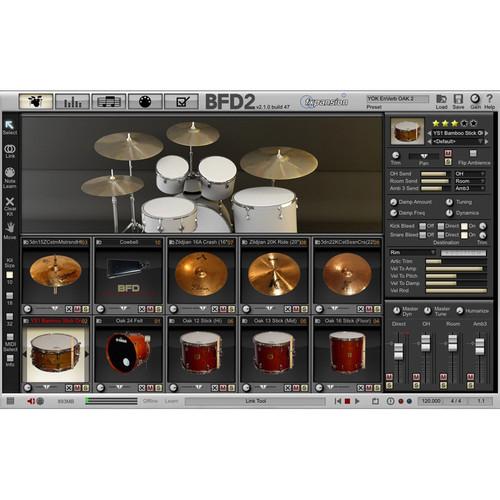This screenshot has width=500, height=500.
Task: Open the OH send destination dropdown
Action: pyautogui.click(x=470, y=174)
